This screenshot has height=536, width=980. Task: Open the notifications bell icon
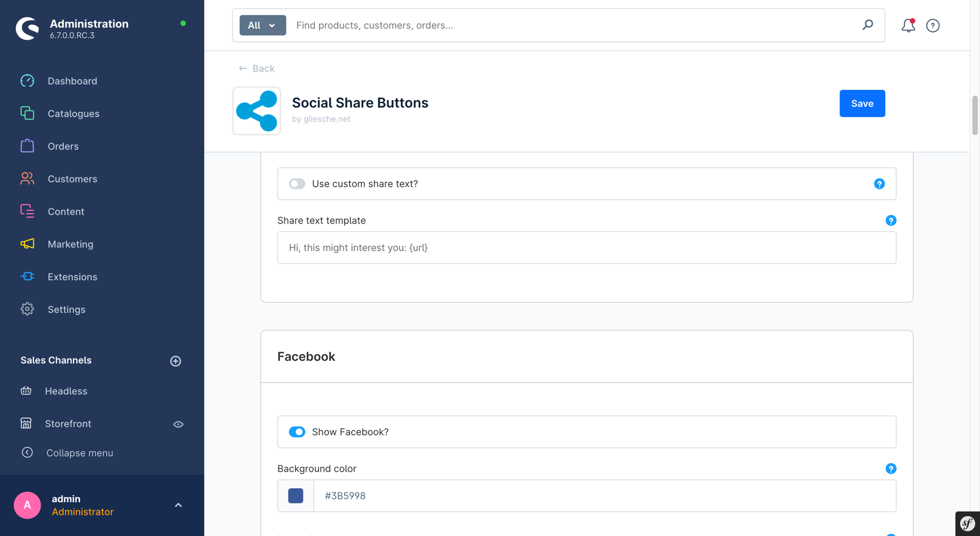tap(908, 26)
